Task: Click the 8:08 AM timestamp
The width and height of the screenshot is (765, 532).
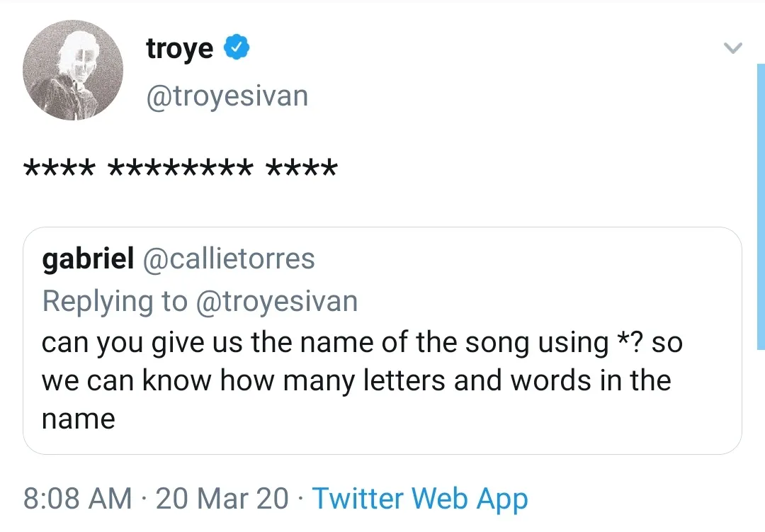Action: click(77, 499)
